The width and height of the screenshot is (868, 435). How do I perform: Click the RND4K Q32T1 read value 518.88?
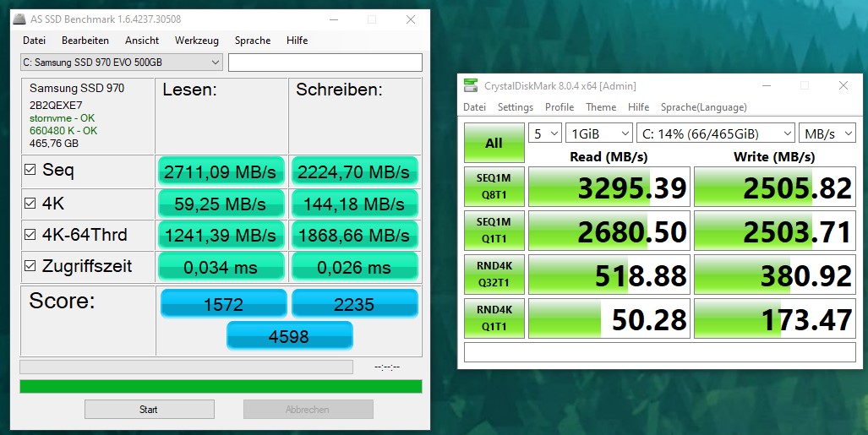click(609, 274)
